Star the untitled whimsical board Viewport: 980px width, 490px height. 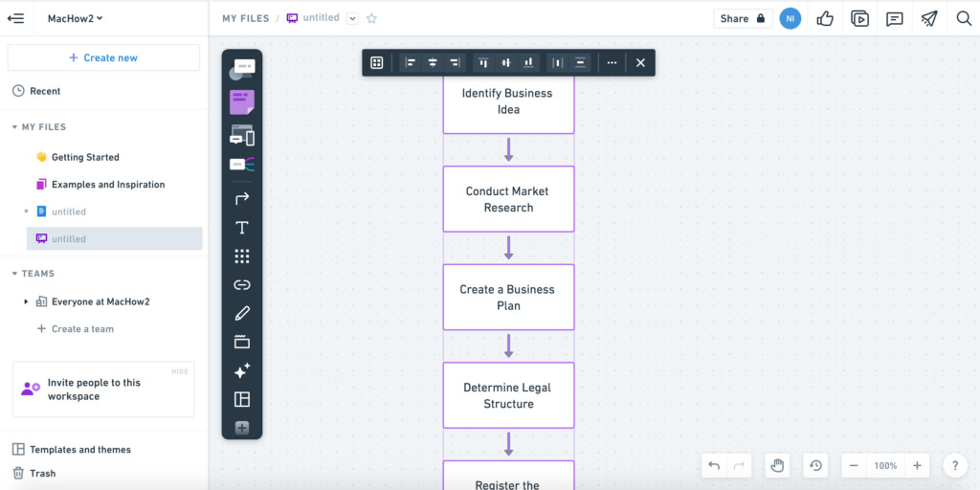click(x=371, y=19)
